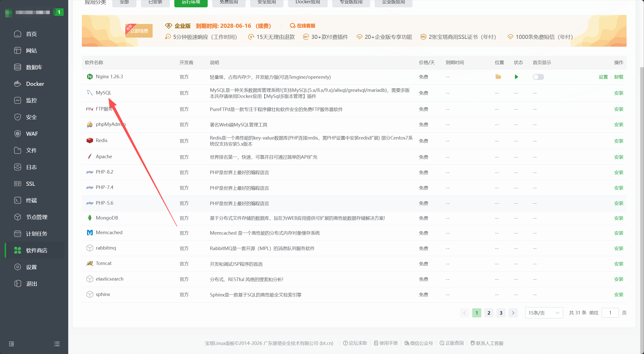This screenshot has height=354, width=644.
Task: Click the Redis logo icon
Action: click(x=90, y=141)
